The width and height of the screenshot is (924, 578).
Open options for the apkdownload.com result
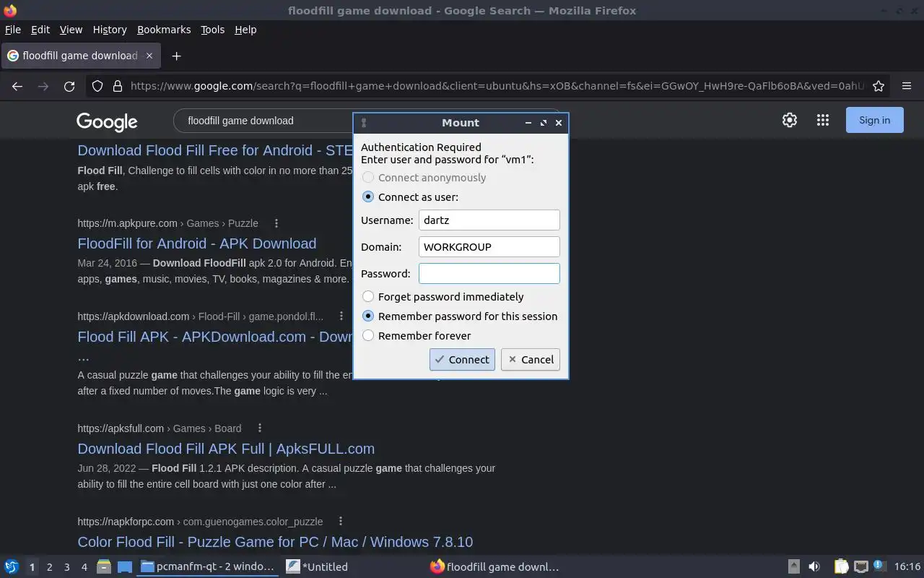point(341,316)
